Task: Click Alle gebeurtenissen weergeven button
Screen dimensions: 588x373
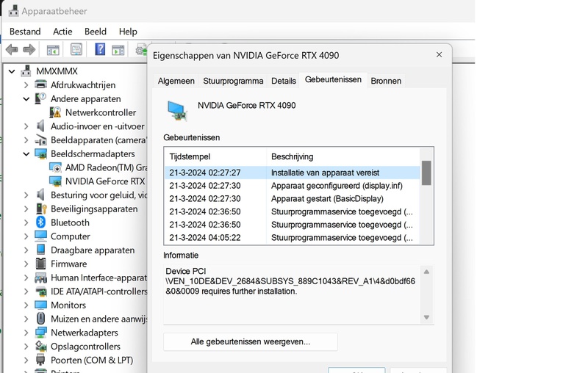Action: pyautogui.click(x=250, y=341)
